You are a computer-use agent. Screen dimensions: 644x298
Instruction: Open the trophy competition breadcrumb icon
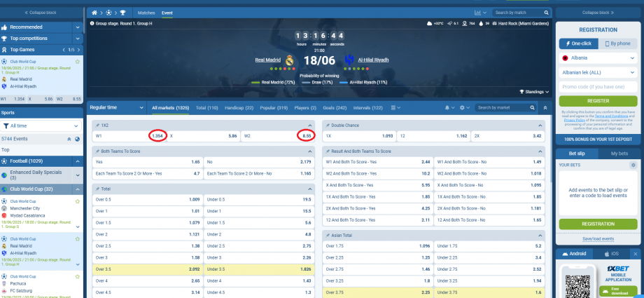[122, 13]
